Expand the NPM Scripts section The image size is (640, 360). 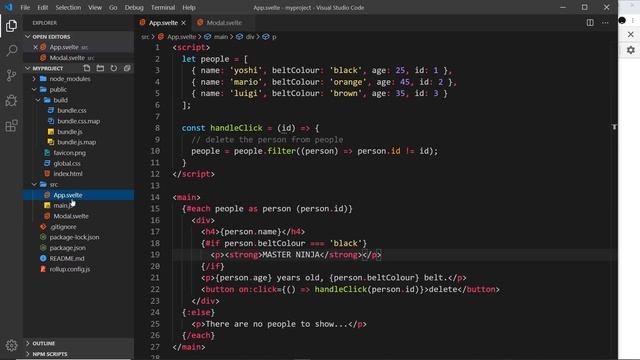click(x=28, y=354)
